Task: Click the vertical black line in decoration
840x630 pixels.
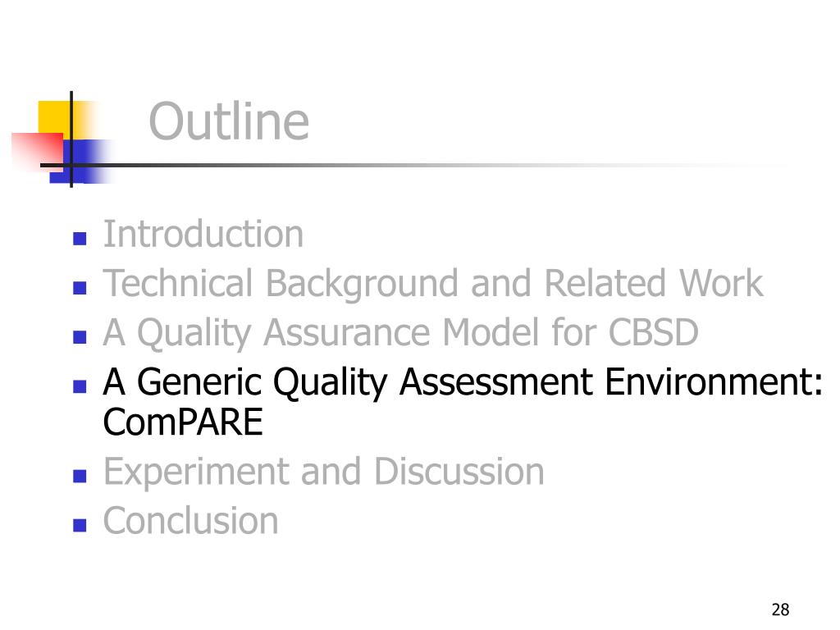Action: (x=71, y=139)
